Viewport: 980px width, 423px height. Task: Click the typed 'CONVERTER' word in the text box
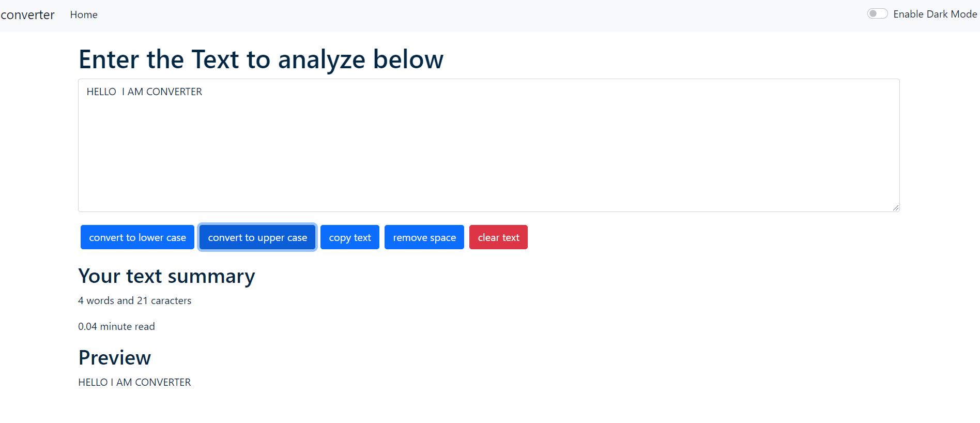coord(174,92)
